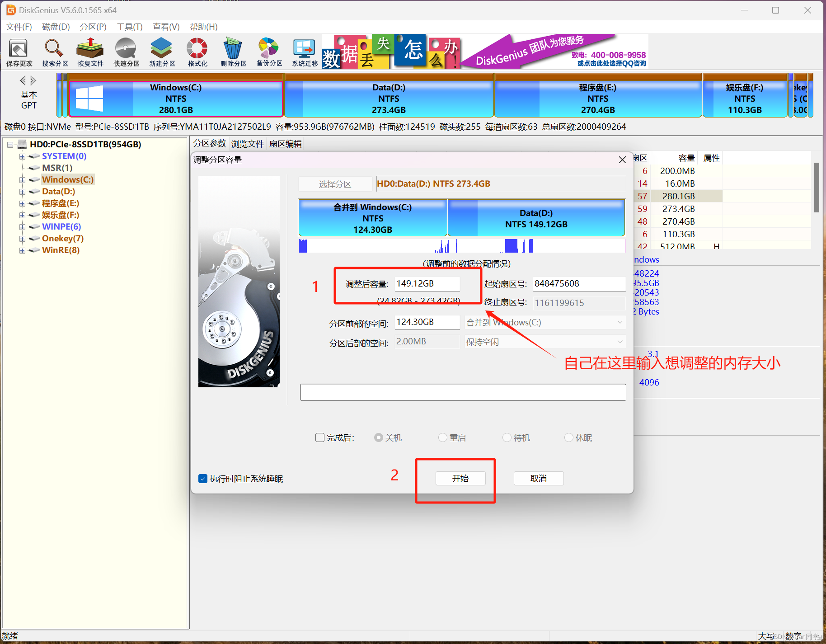Click the 调整后容量 input field
Screen dimensions: 826x644
click(427, 284)
